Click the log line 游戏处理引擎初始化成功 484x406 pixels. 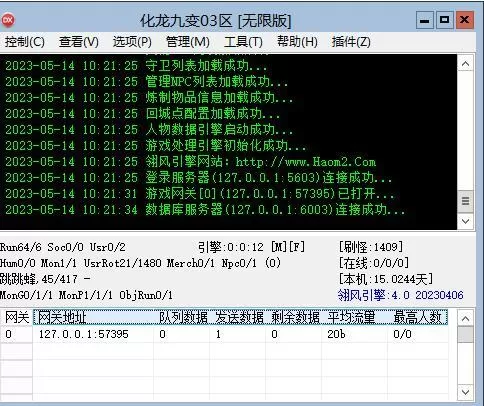[x=155, y=146]
